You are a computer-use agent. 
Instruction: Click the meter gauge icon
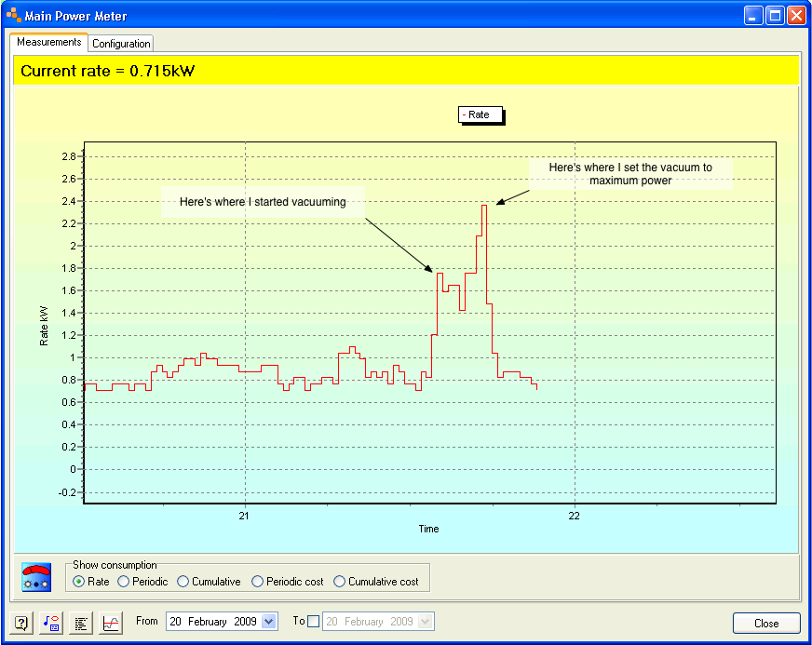pos(36,577)
